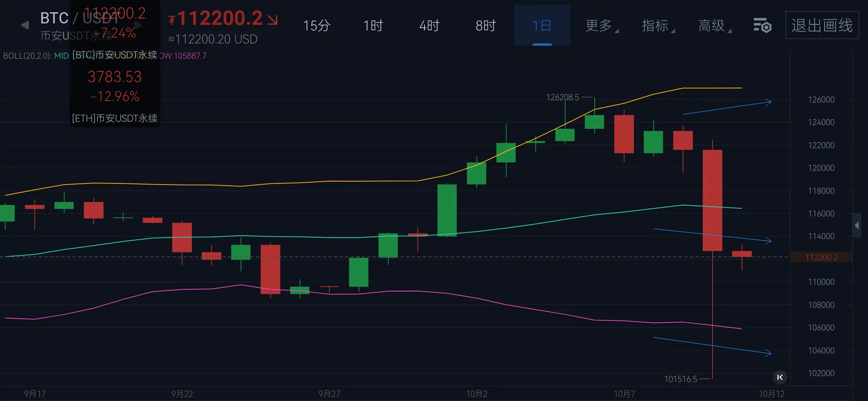Click the 112200.2 current price tag on axis
The width and height of the screenshot is (868, 401).
[821, 257]
